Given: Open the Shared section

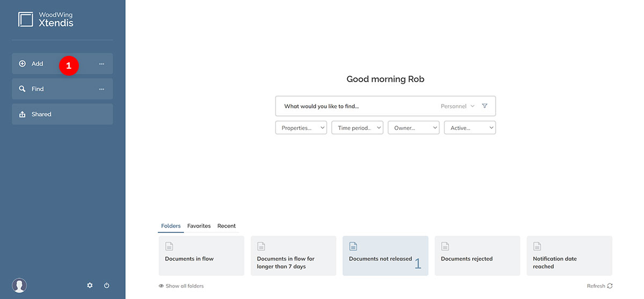Looking at the screenshot, I should tap(62, 114).
